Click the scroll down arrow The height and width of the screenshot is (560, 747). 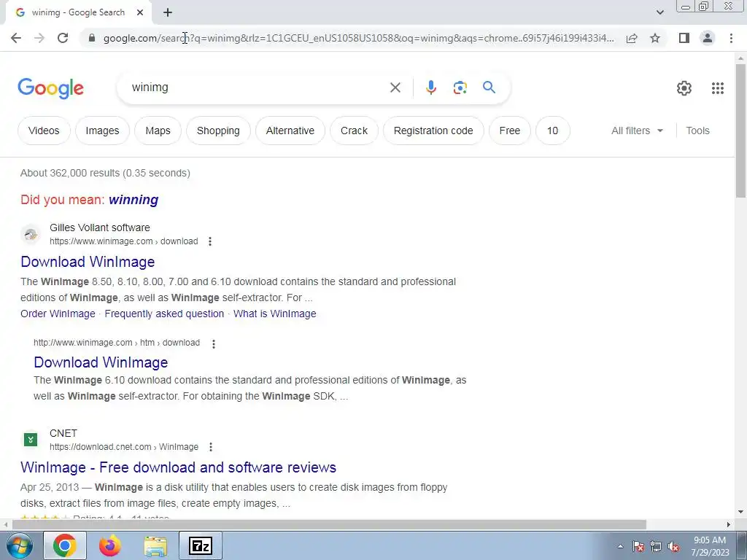pyautogui.click(x=741, y=513)
